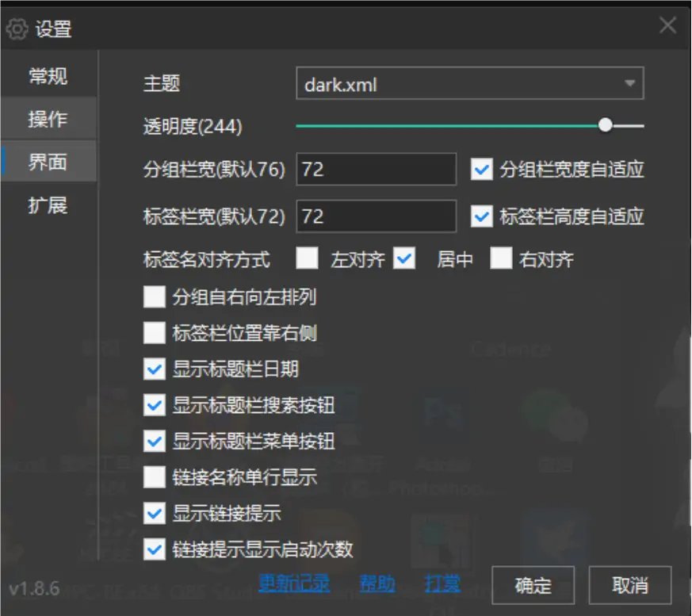The image size is (692, 616).
Task: Open the 扩展 tab
Action: click(x=48, y=205)
